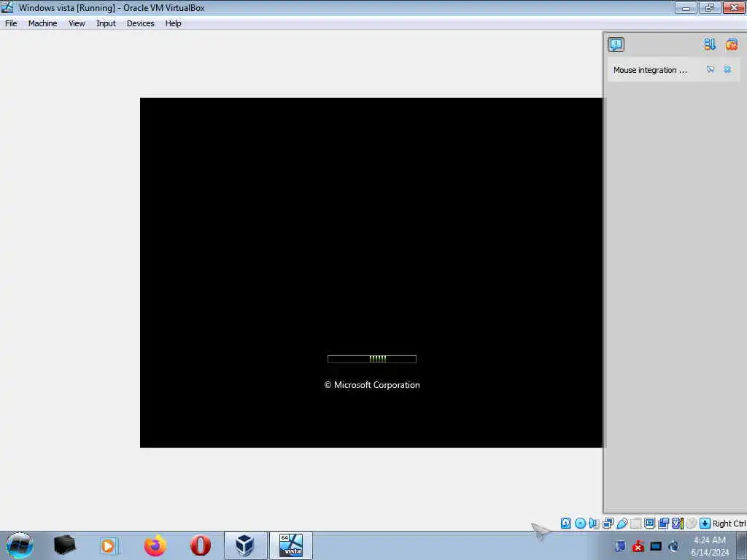Viewport: 747px width, 560px height.
Task: Click the monitor tray icon
Action: [x=656, y=546]
